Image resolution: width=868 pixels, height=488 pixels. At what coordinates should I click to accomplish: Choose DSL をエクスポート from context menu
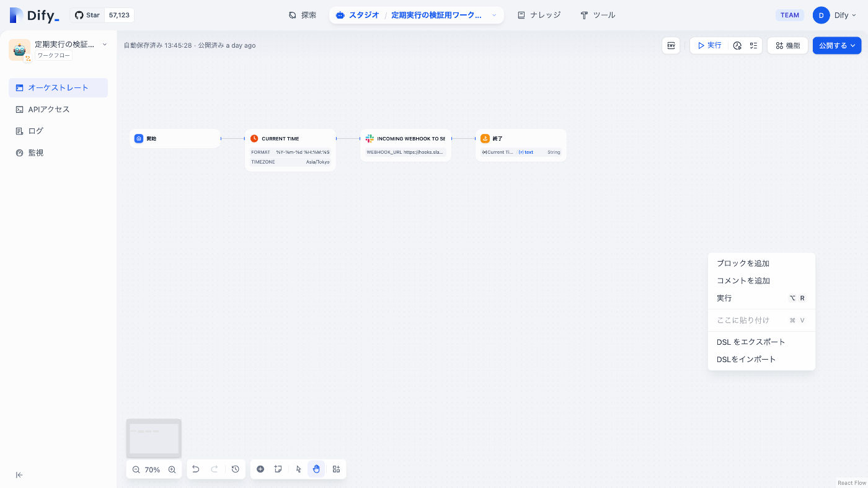[x=750, y=342]
